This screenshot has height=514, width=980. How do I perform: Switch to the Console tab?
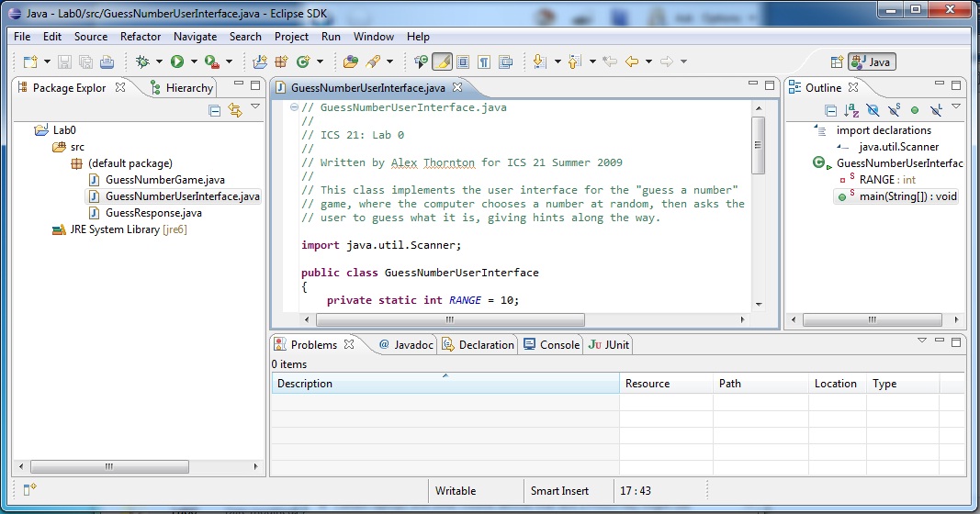[x=551, y=345]
